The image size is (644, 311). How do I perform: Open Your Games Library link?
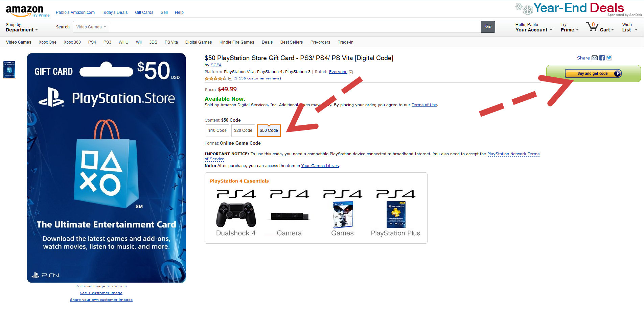pyautogui.click(x=320, y=166)
